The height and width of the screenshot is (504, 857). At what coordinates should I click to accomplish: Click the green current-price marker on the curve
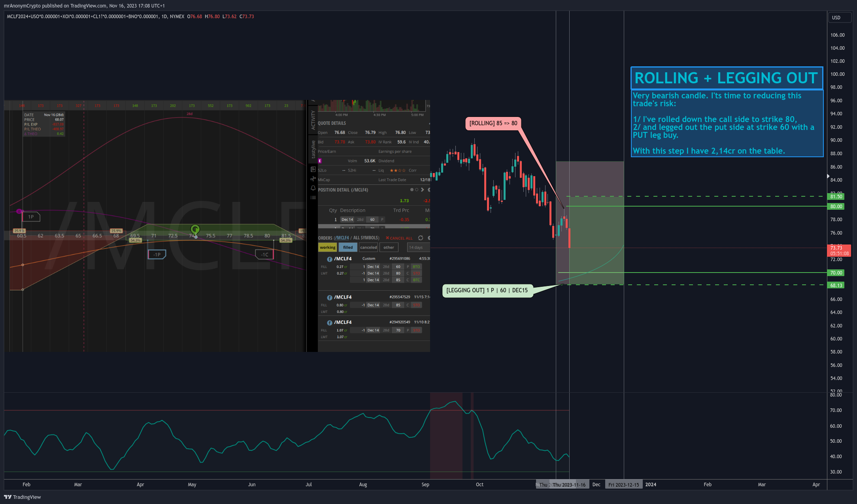pyautogui.click(x=195, y=229)
